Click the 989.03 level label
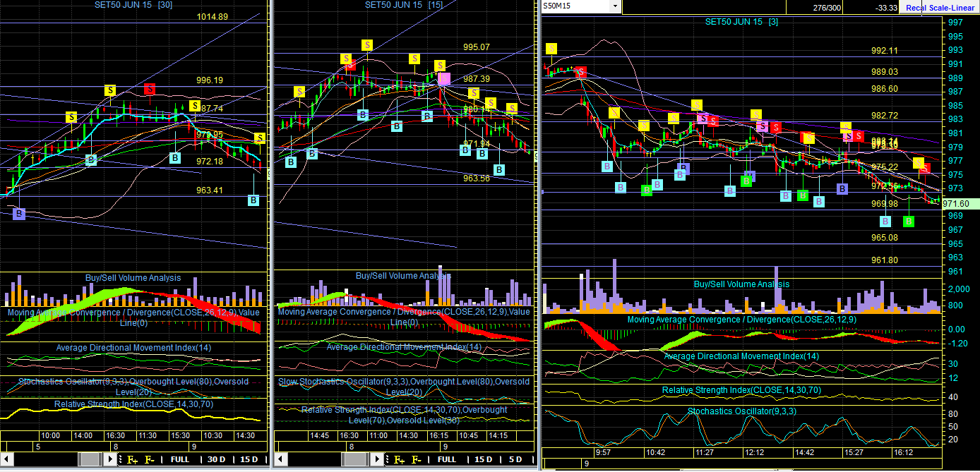980x472 pixels. tap(885, 72)
